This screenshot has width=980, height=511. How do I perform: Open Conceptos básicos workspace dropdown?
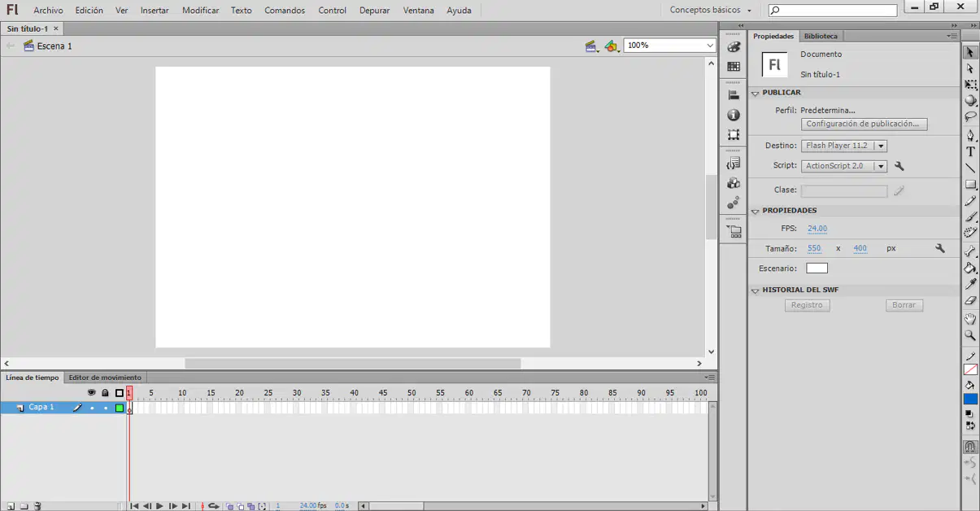tap(711, 10)
